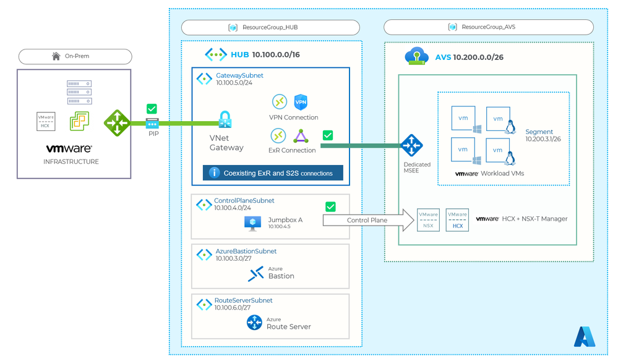Click the '10.100.5.0/24' address text
The height and width of the screenshot is (364, 618).
pyautogui.click(x=234, y=83)
